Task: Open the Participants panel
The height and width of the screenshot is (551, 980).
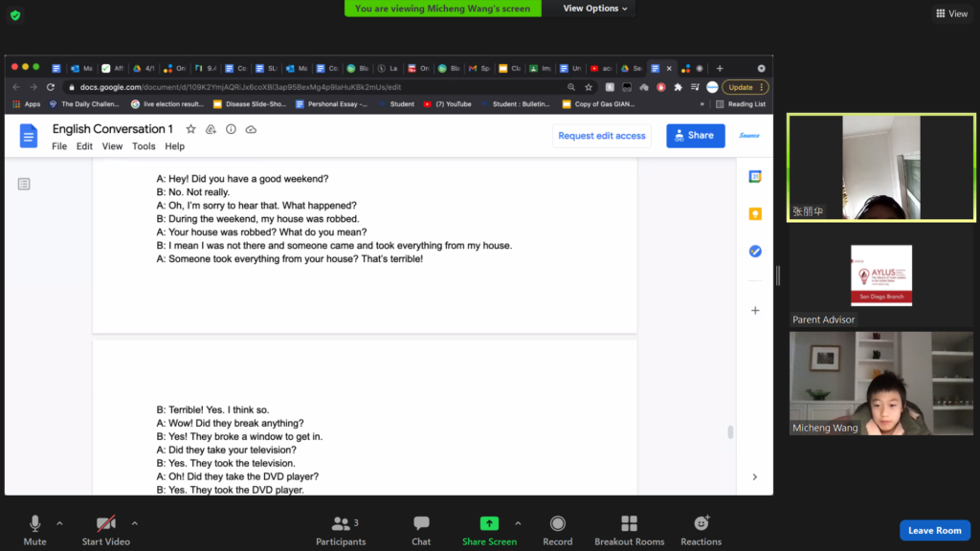Action: point(342,530)
